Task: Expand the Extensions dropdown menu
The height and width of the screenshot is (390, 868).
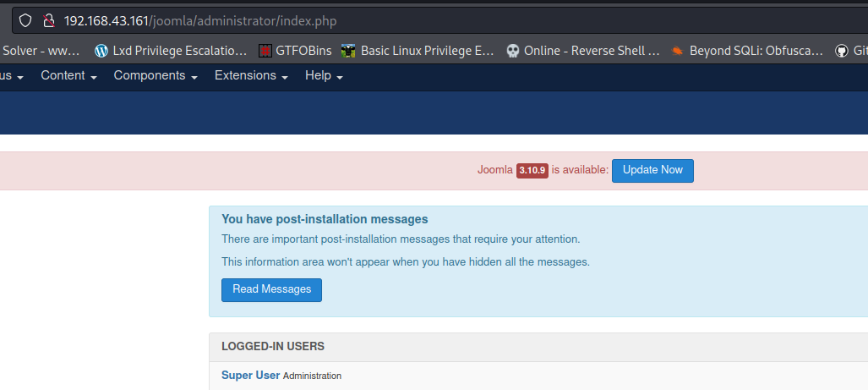Action: (251, 76)
